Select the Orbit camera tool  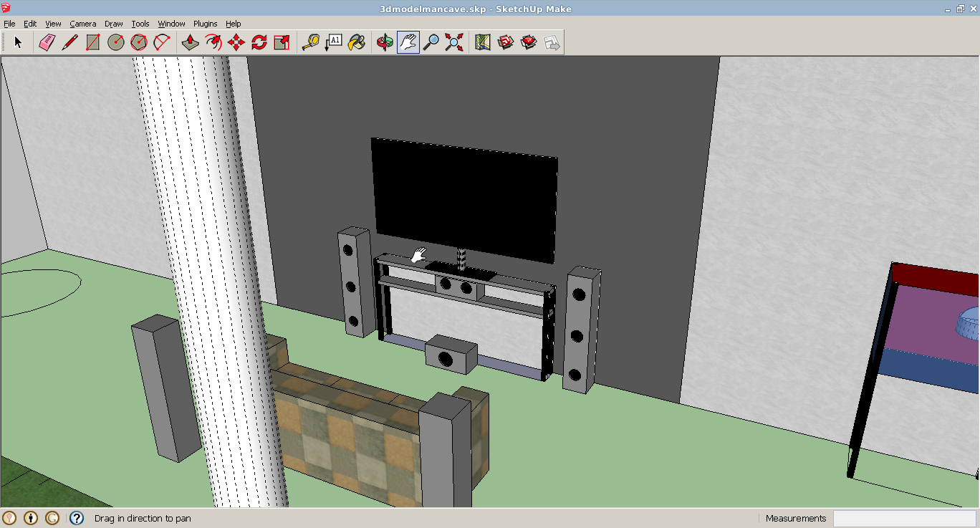click(x=385, y=42)
